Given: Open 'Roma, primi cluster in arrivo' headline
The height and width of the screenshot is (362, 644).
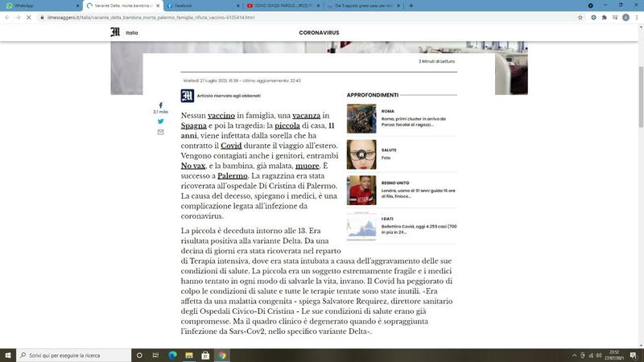Looking at the screenshot, I should pos(414,121).
